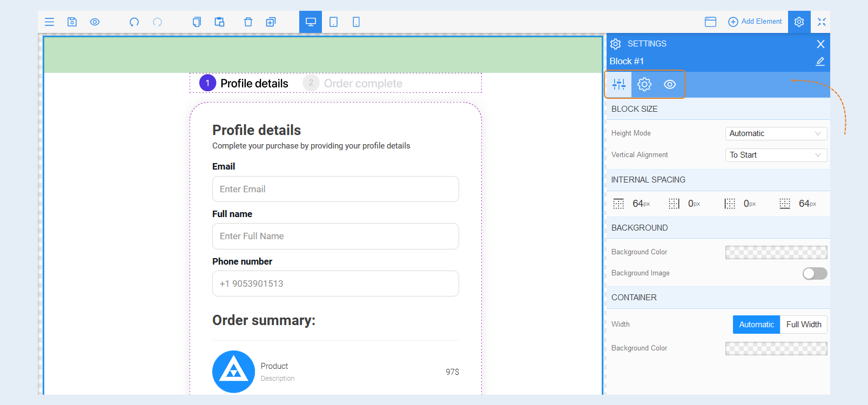Pick the container Background Color swatch

tap(776, 348)
